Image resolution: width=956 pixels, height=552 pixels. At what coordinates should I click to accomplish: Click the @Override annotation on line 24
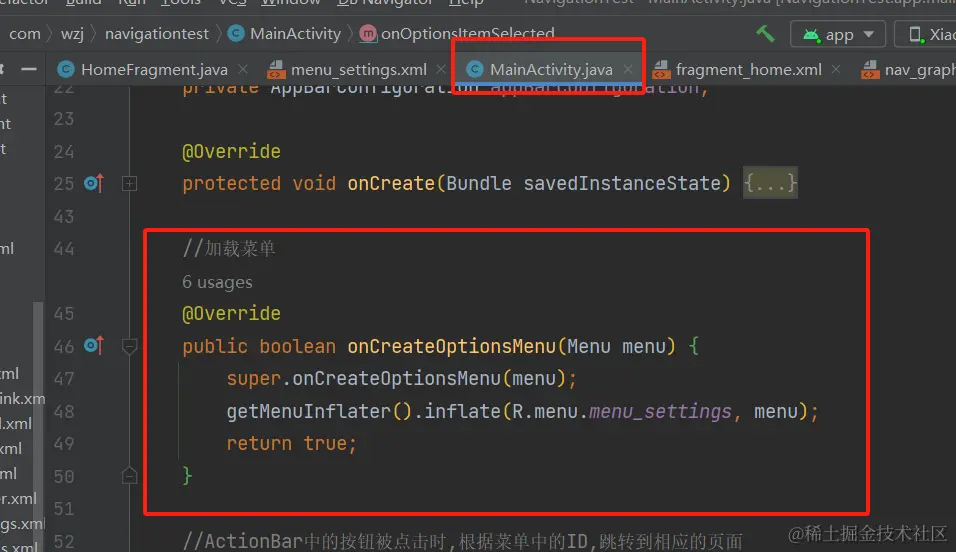232,151
